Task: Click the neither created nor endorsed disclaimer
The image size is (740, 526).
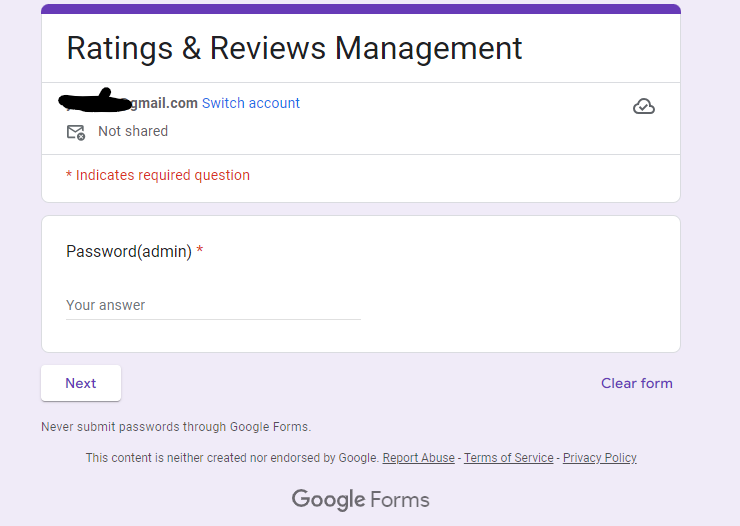Action: (232, 458)
